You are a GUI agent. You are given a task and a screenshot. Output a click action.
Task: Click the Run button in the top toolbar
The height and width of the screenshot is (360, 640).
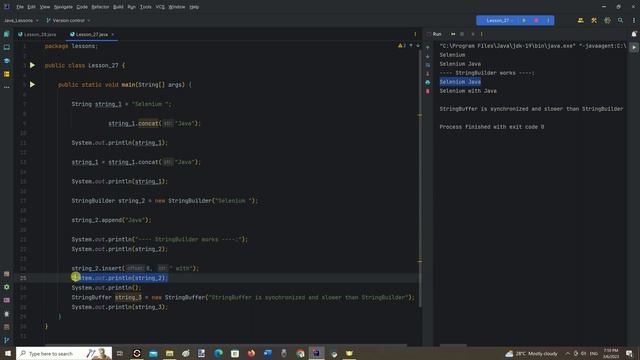[x=524, y=20]
